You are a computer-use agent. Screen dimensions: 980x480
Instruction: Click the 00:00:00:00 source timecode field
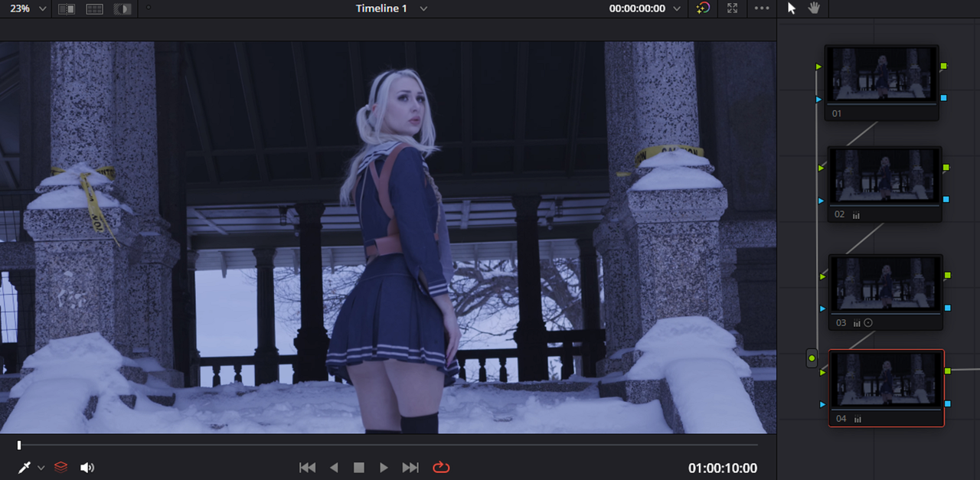click(x=637, y=8)
